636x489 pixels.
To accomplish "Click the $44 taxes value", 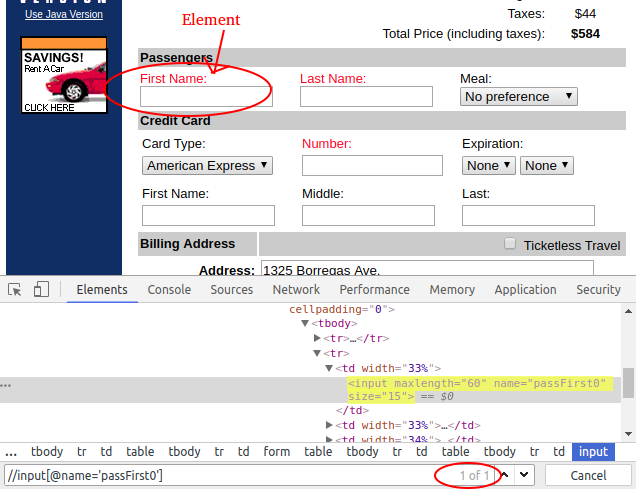I will pos(585,14).
